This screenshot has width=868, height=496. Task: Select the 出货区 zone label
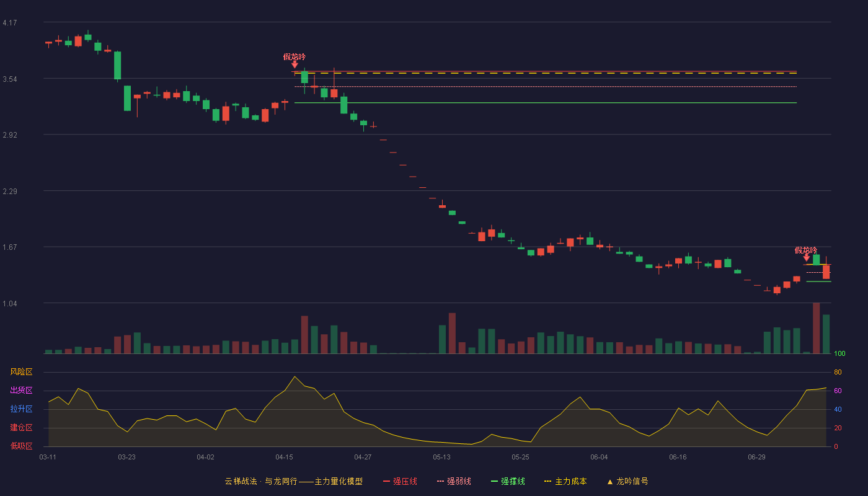tap(21, 391)
